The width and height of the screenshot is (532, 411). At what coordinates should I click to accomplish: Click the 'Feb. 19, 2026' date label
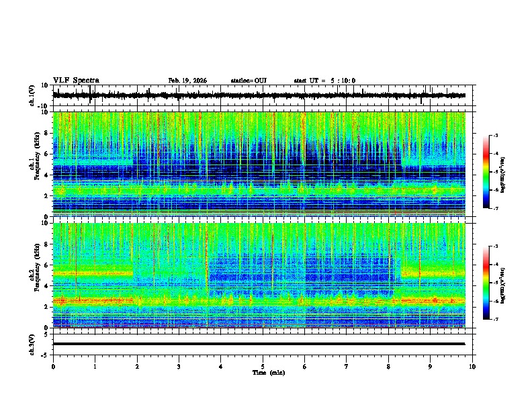coord(187,81)
